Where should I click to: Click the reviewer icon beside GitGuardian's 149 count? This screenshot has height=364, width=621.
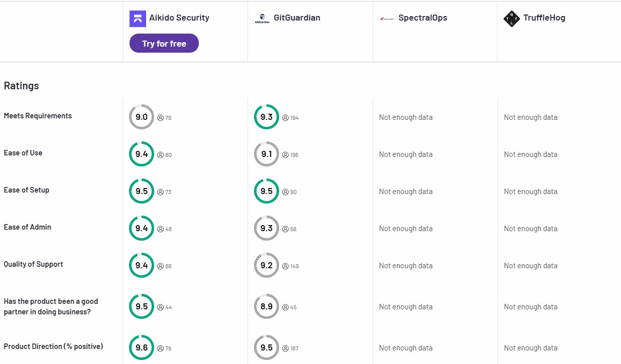[286, 266]
